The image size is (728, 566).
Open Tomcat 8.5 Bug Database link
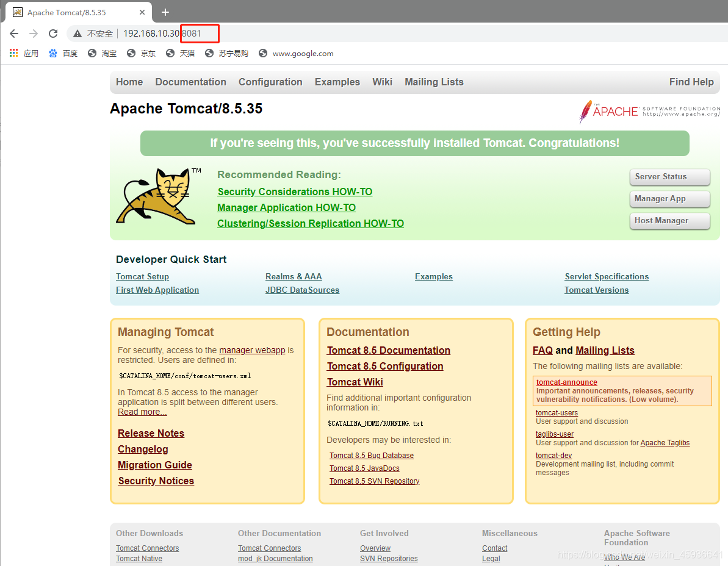click(372, 456)
